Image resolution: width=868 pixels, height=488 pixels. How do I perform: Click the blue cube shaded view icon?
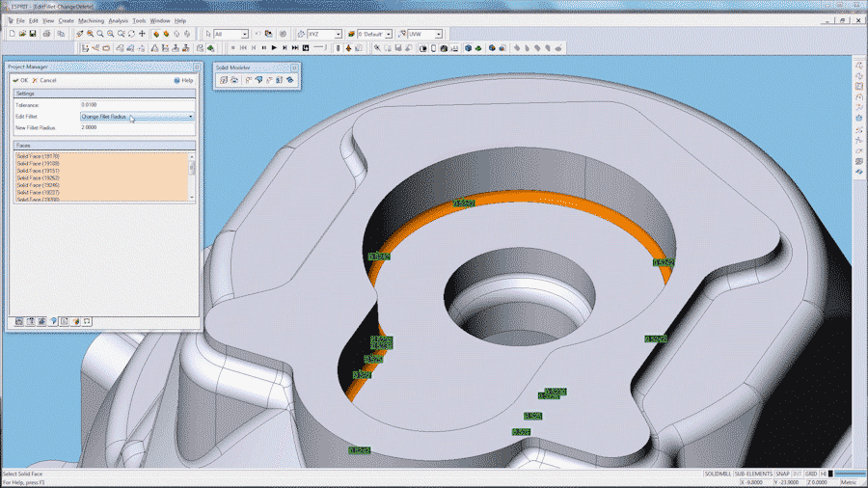click(x=468, y=48)
